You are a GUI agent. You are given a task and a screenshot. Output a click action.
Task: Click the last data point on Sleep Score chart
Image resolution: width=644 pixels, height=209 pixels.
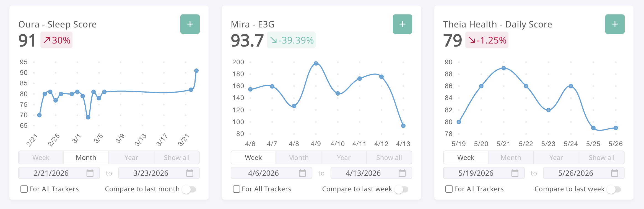pyautogui.click(x=196, y=71)
